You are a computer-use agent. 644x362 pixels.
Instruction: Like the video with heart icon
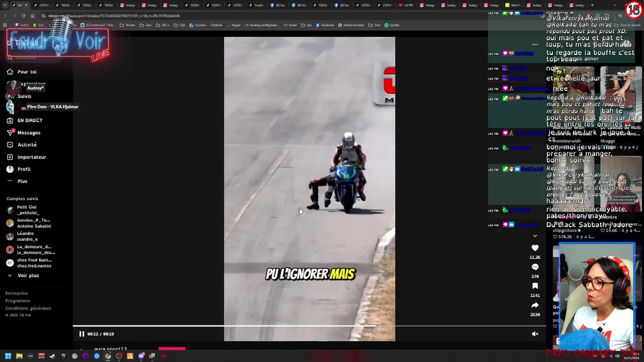pos(535,248)
